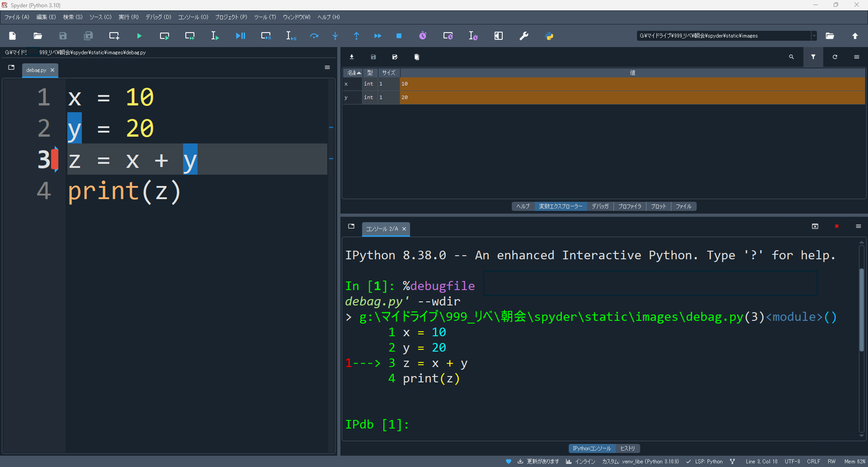
Task: Click the working directory path field
Action: 724,36
